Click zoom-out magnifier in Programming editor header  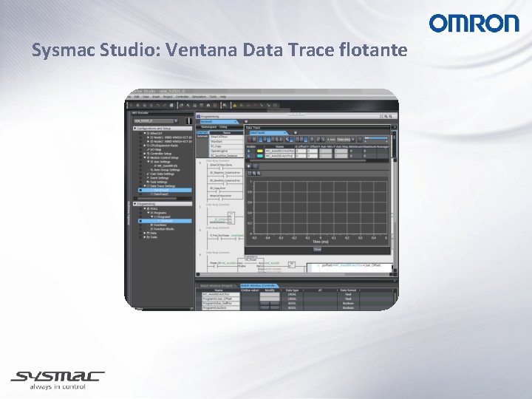click(391, 117)
